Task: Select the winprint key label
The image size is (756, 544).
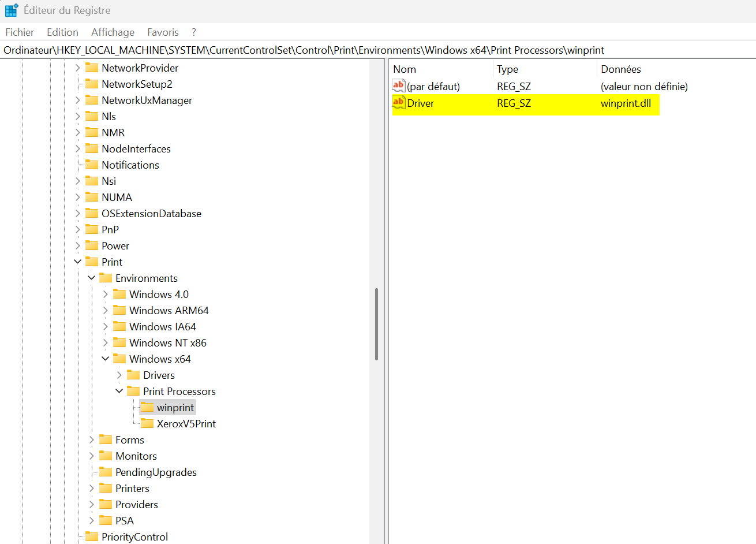Action: [x=175, y=408]
